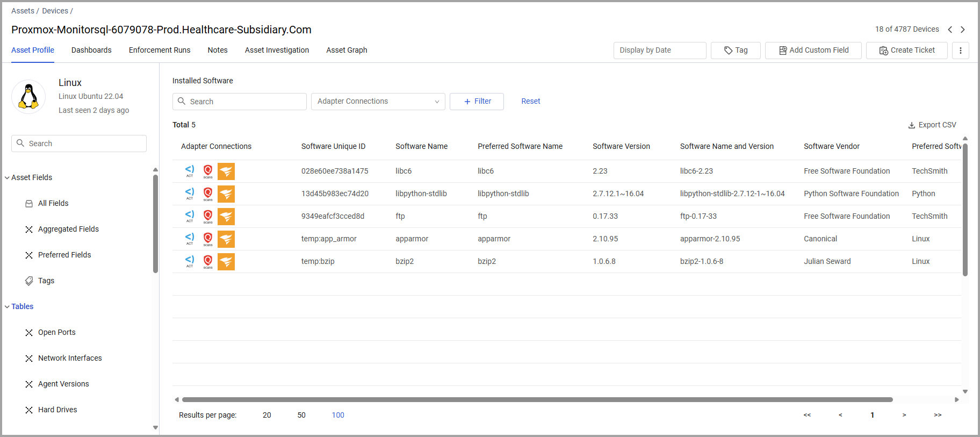Image resolution: width=980 pixels, height=437 pixels.
Task: Click the ACT adapter icon in ftp row
Action: click(x=190, y=216)
